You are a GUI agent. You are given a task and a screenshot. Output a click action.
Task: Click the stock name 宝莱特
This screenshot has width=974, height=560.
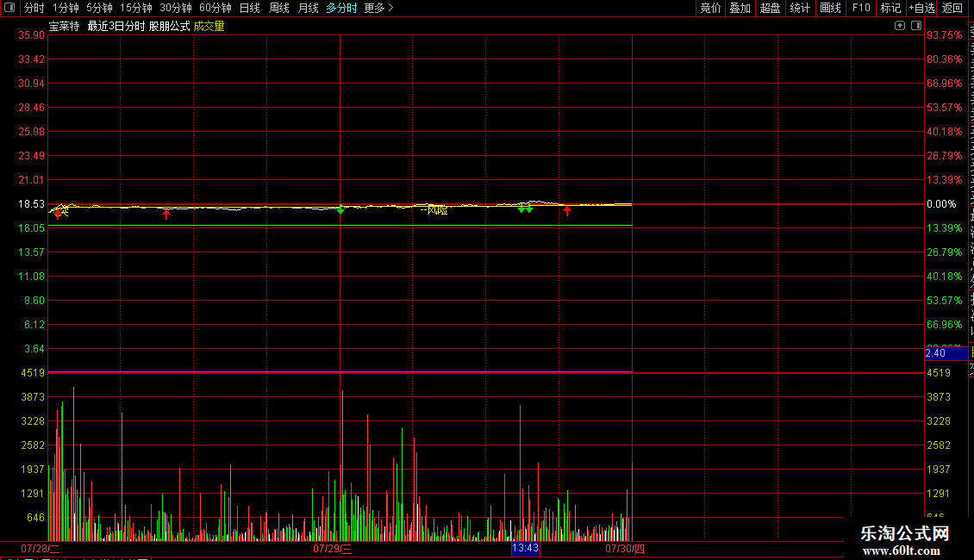64,26
